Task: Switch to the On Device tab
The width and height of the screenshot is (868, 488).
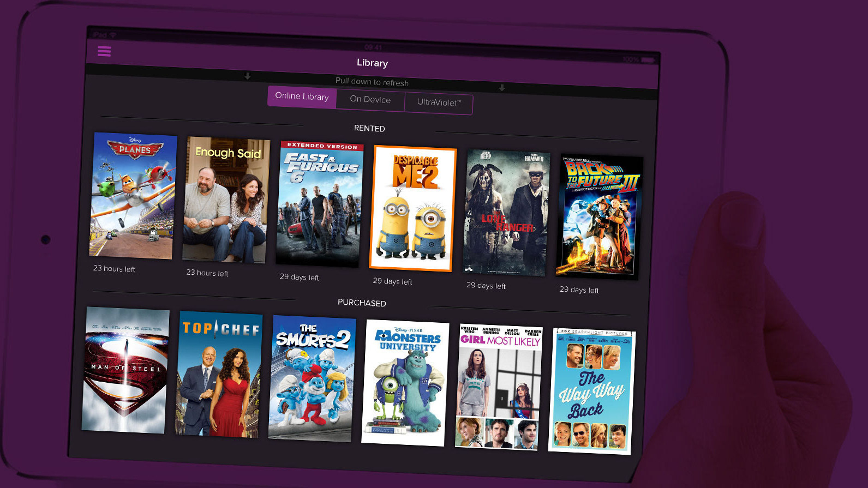Action: point(370,100)
